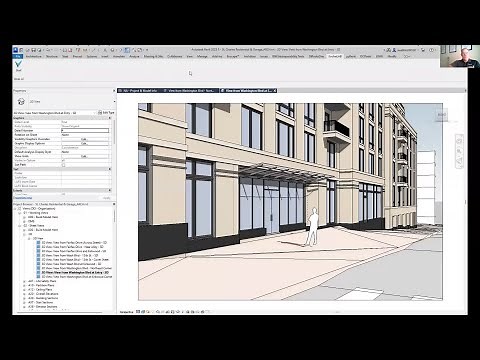Click the Switch Windows icon
The width and height of the screenshot is (480, 360).
coord(141,50)
